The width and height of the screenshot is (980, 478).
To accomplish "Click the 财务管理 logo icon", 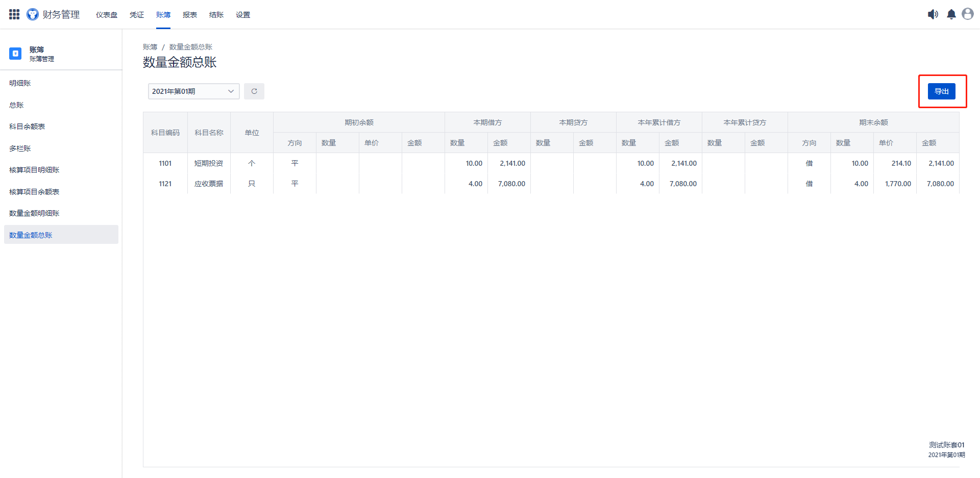I will (x=33, y=14).
